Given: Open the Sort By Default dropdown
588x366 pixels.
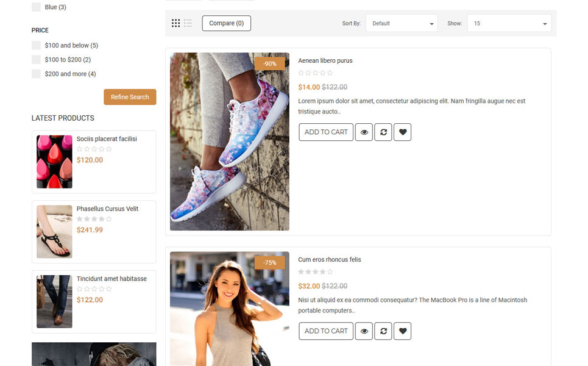Looking at the screenshot, I should (x=402, y=23).
